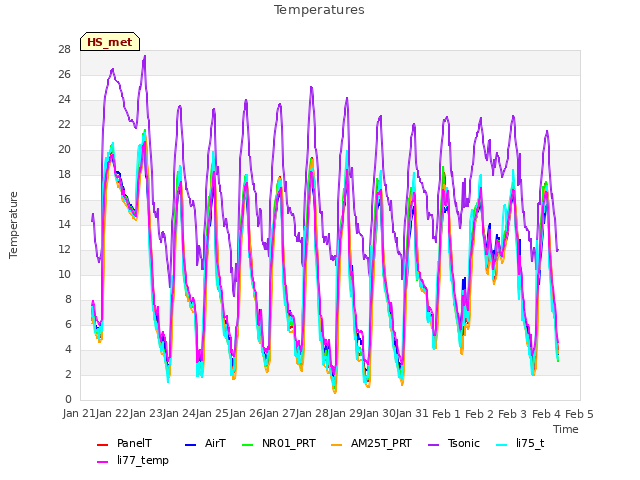Image resolution: width=640 pixels, height=480 pixels.
Task: Click the 2 y-axis tick label
Action: [68, 375]
